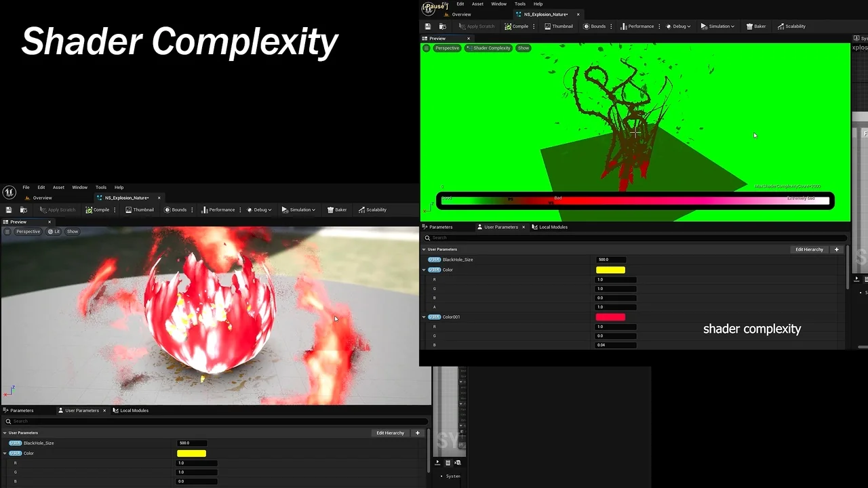868x488 pixels.
Task: Open the Asset menu in the Lit viewport window
Action: [59, 188]
